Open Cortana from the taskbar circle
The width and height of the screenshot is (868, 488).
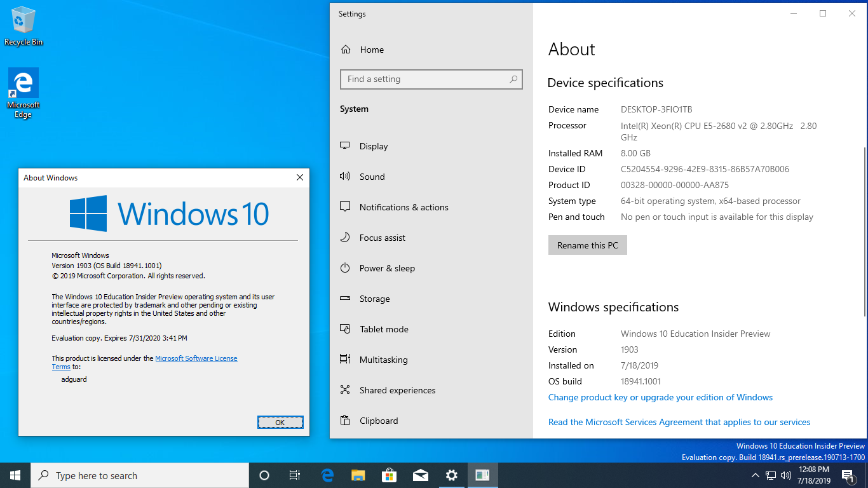pyautogui.click(x=264, y=475)
